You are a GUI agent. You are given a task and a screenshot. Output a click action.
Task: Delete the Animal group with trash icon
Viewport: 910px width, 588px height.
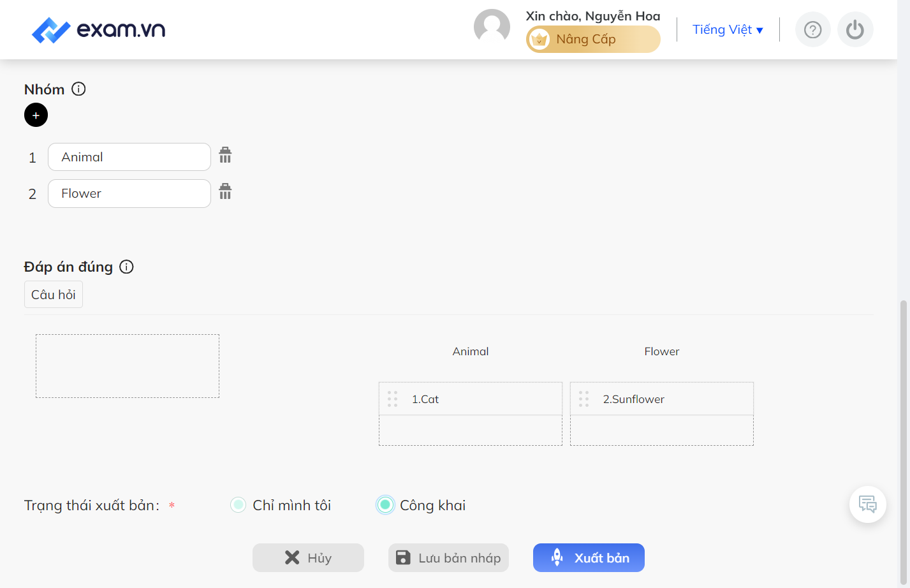point(225,155)
